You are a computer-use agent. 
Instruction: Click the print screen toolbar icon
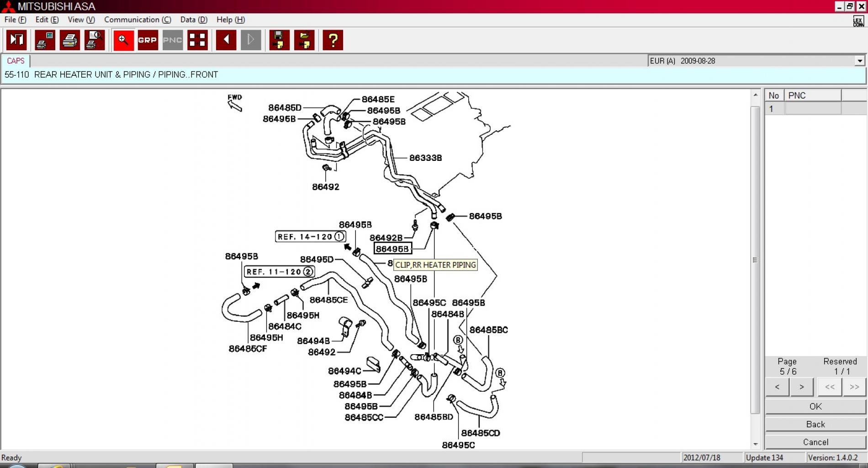tap(45, 40)
